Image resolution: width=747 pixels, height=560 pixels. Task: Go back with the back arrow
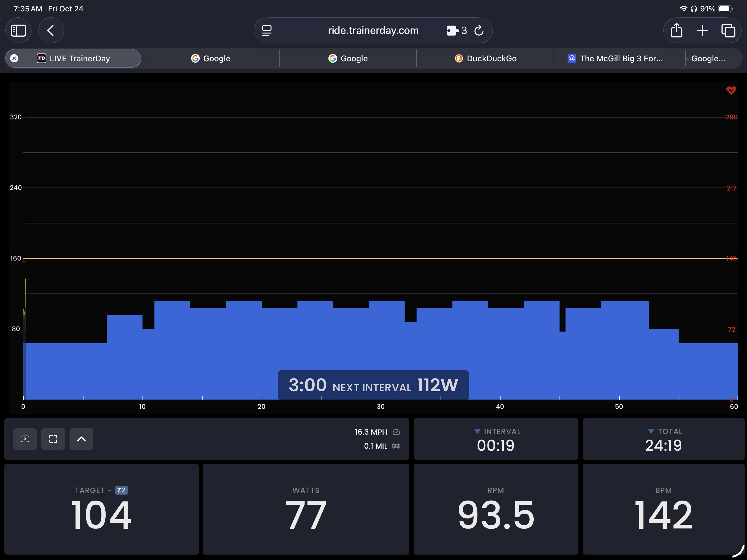click(51, 31)
